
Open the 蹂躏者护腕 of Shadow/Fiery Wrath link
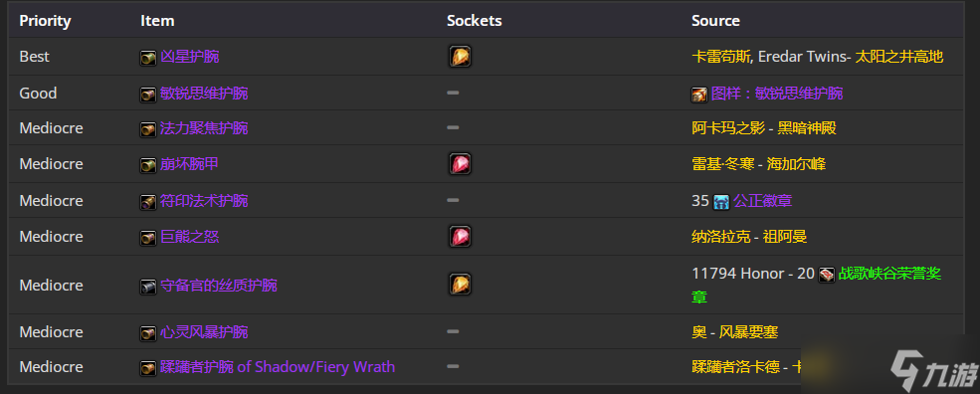click(x=278, y=366)
